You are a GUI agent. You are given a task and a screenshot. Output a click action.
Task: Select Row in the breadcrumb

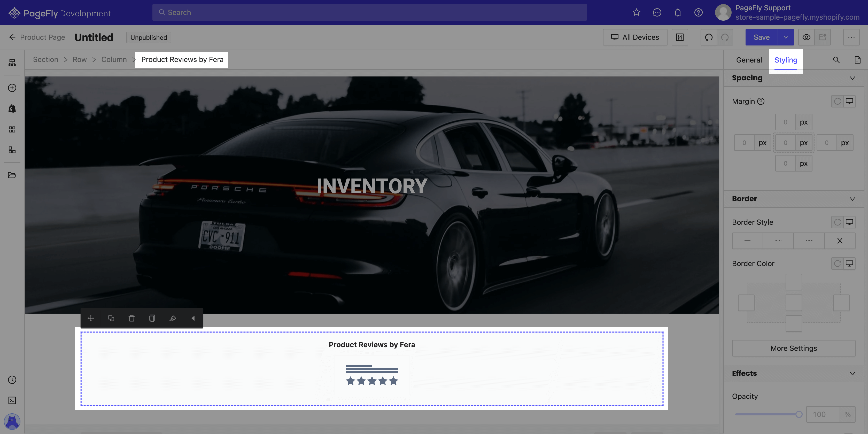[x=80, y=60]
